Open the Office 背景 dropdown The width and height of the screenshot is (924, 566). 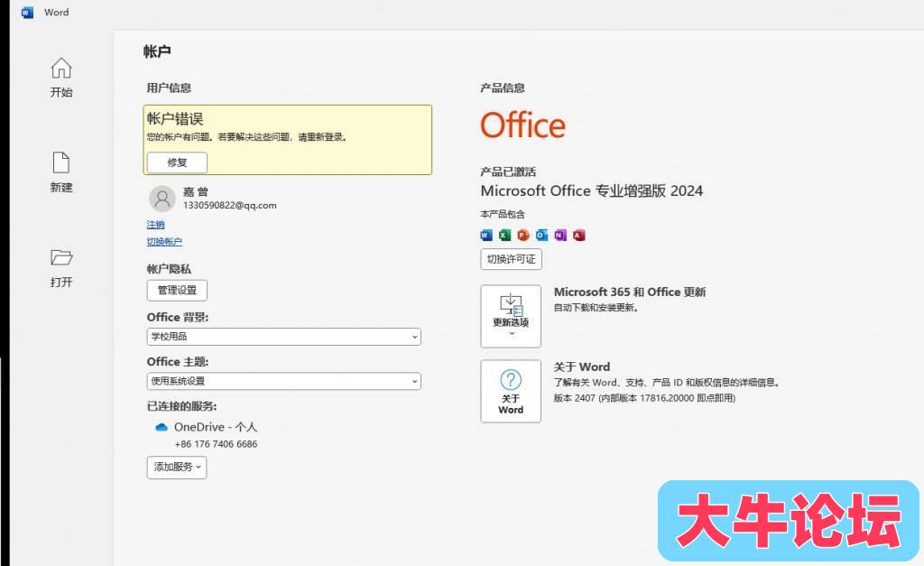pyautogui.click(x=284, y=337)
